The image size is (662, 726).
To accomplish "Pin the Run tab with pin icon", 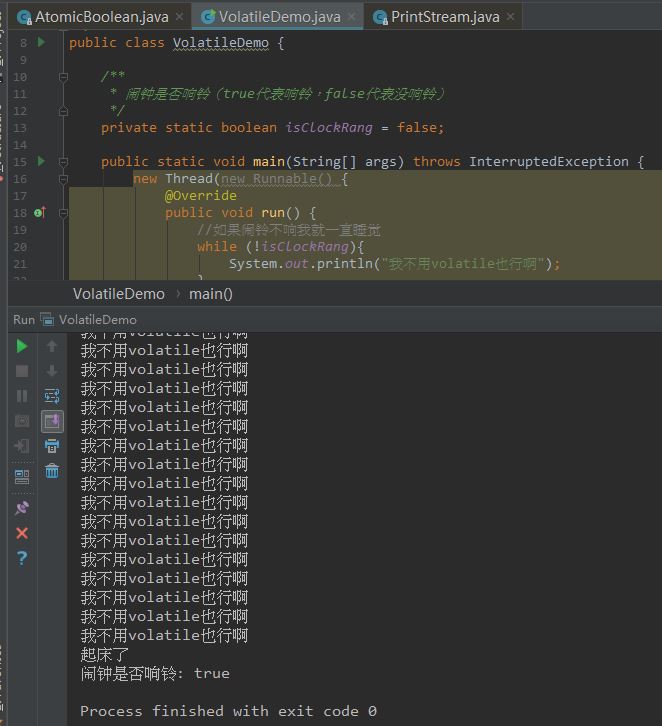I will coord(22,508).
